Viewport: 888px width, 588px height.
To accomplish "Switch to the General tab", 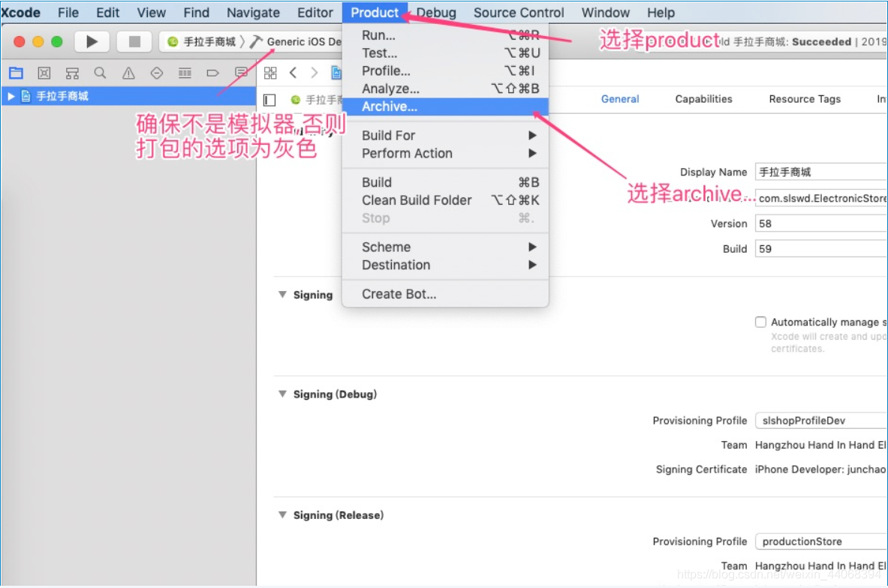I will tap(619, 99).
